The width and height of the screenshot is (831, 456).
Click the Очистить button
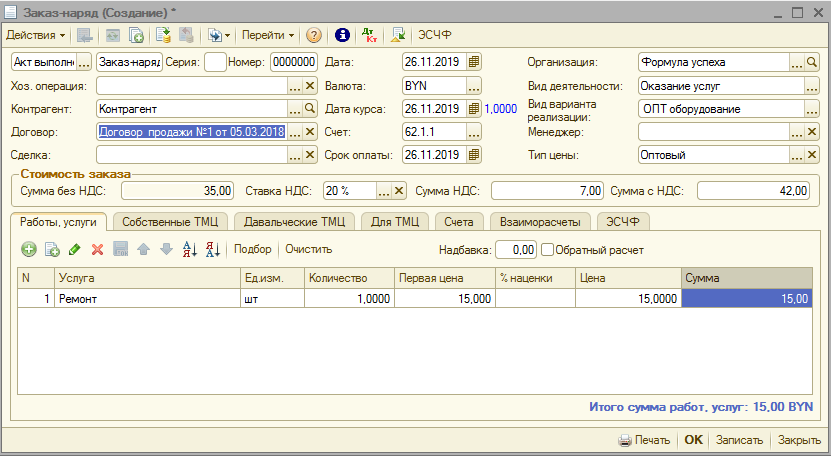[x=309, y=249]
